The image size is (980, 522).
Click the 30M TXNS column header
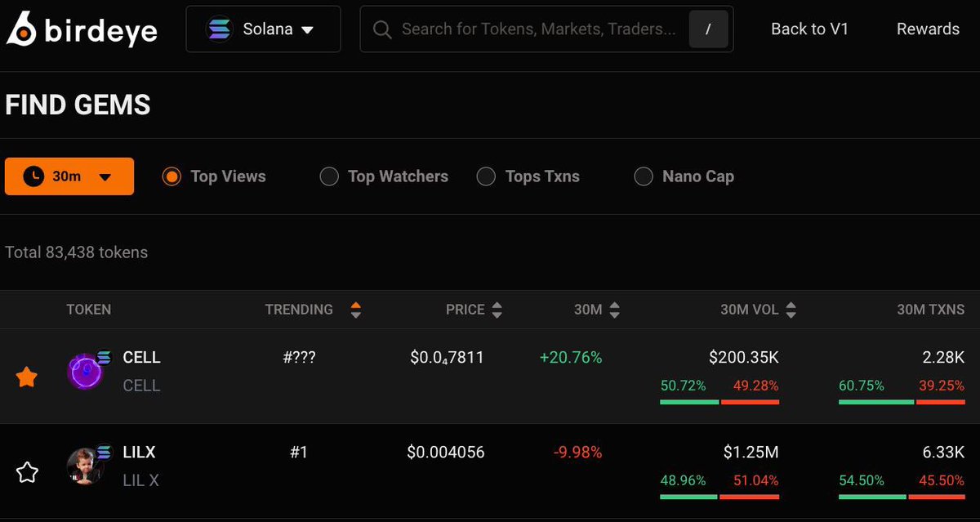coord(931,310)
